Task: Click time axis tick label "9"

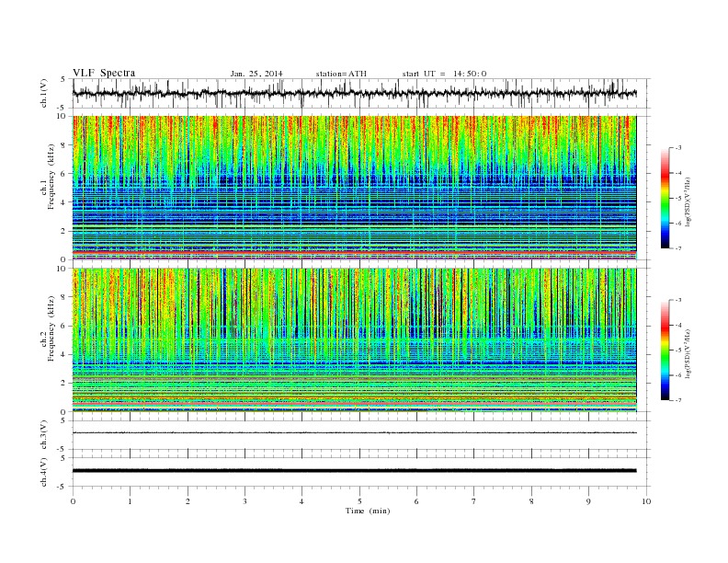Action: [588, 501]
